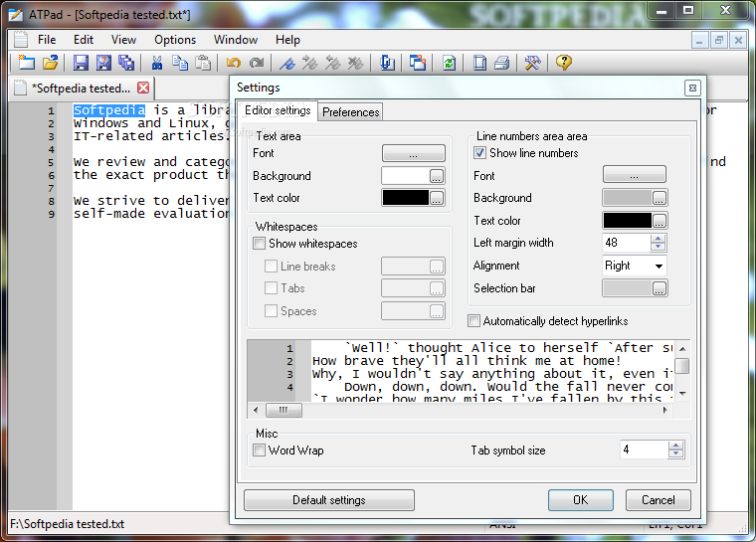The width and height of the screenshot is (756, 542).
Task: Click the Tab symbol size field
Action: (x=645, y=450)
